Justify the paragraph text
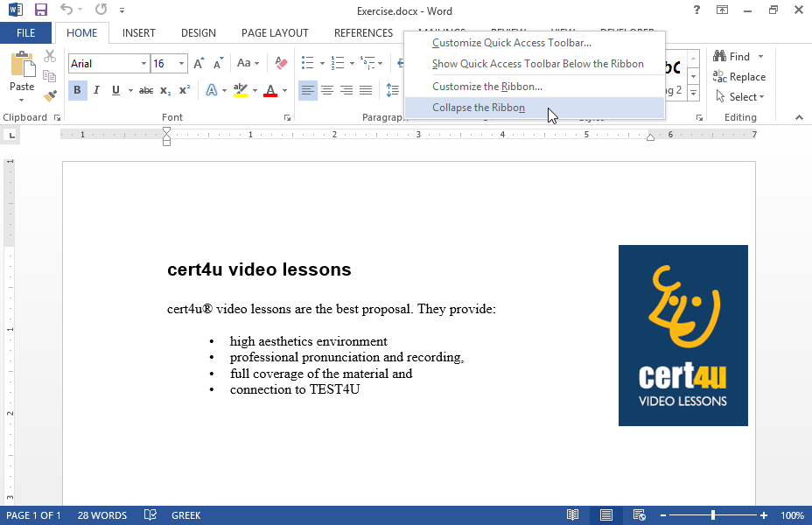 pos(366,91)
